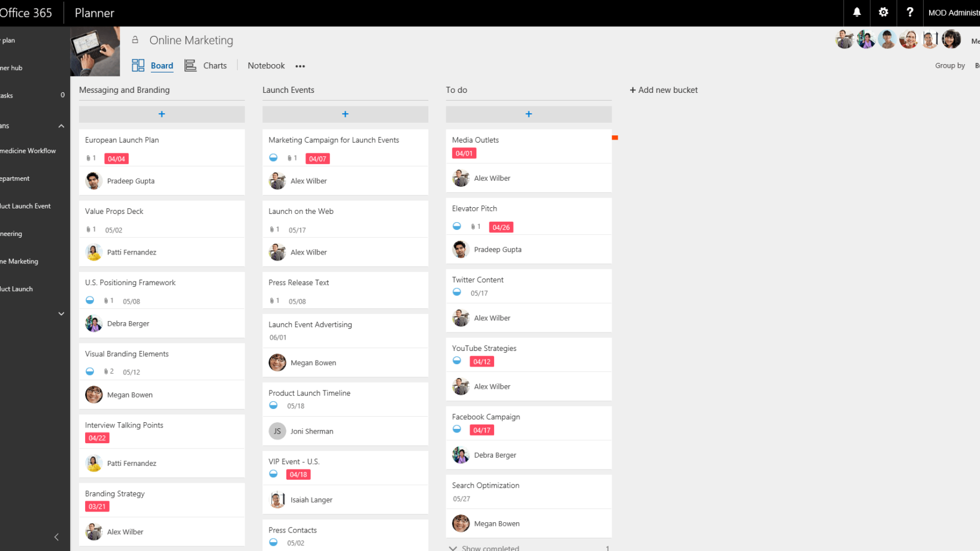Click the Charts view icon
980x551 pixels.
click(x=190, y=65)
